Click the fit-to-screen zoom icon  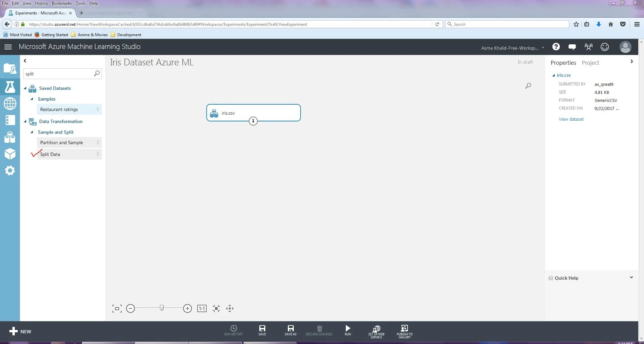117,309
